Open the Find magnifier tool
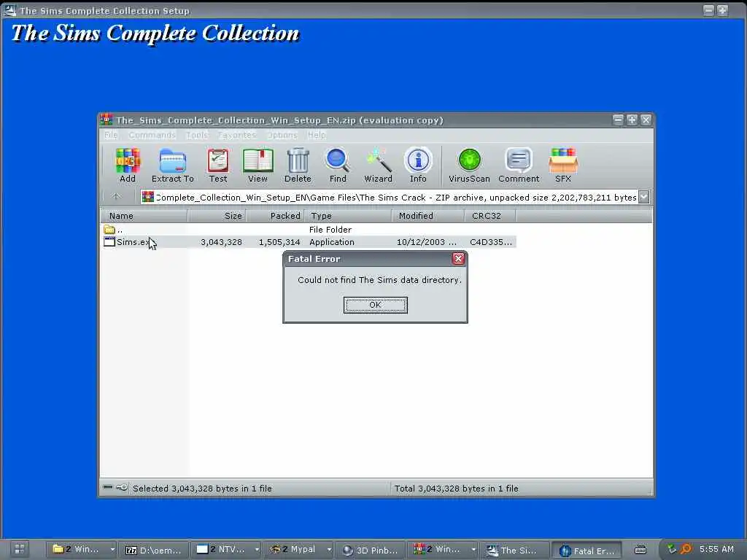The image size is (747, 560). [x=338, y=165]
